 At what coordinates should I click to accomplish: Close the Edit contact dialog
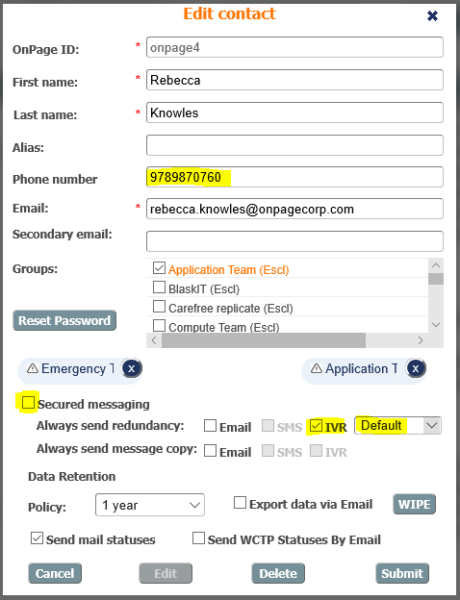(432, 16)
